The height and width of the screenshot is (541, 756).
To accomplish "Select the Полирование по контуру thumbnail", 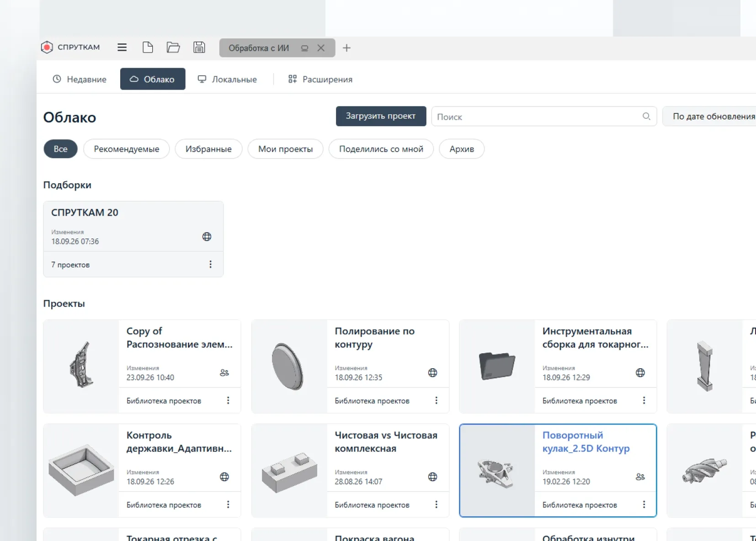I will (x=289, y=366).
